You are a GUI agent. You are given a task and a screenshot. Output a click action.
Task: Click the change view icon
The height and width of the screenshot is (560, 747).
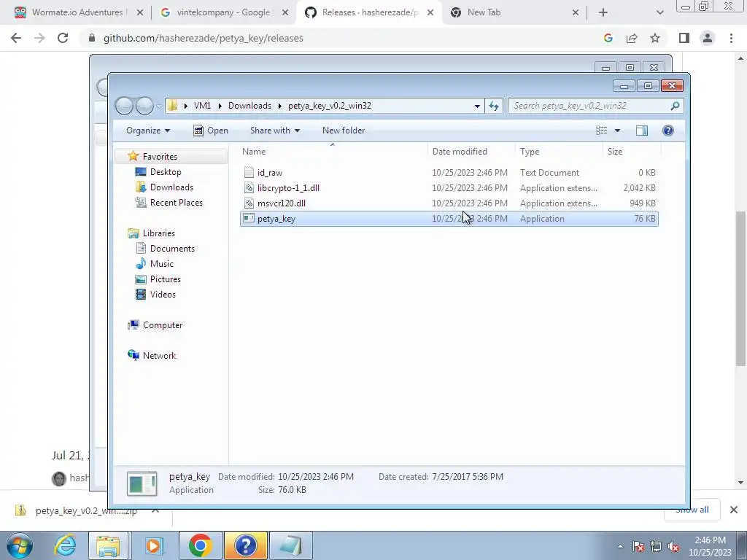602,131
